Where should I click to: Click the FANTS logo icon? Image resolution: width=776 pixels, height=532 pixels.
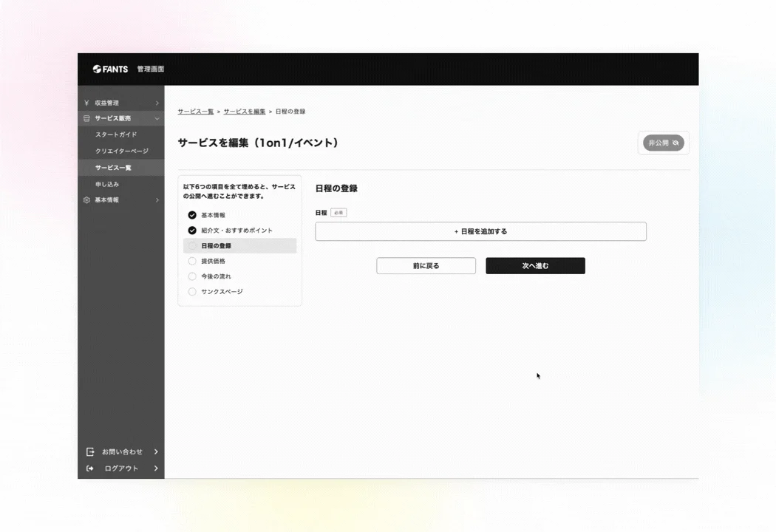[97, 69]
